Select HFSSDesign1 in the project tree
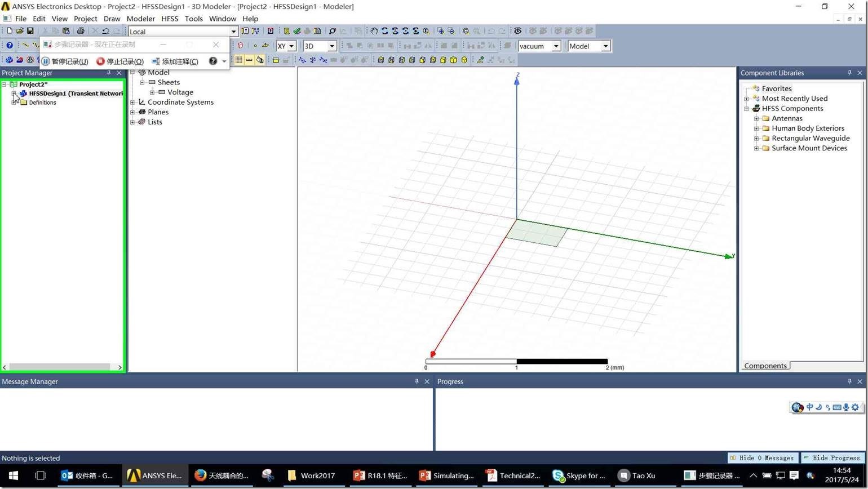Screen dimensions: 868x489 (x=76, y=94)
